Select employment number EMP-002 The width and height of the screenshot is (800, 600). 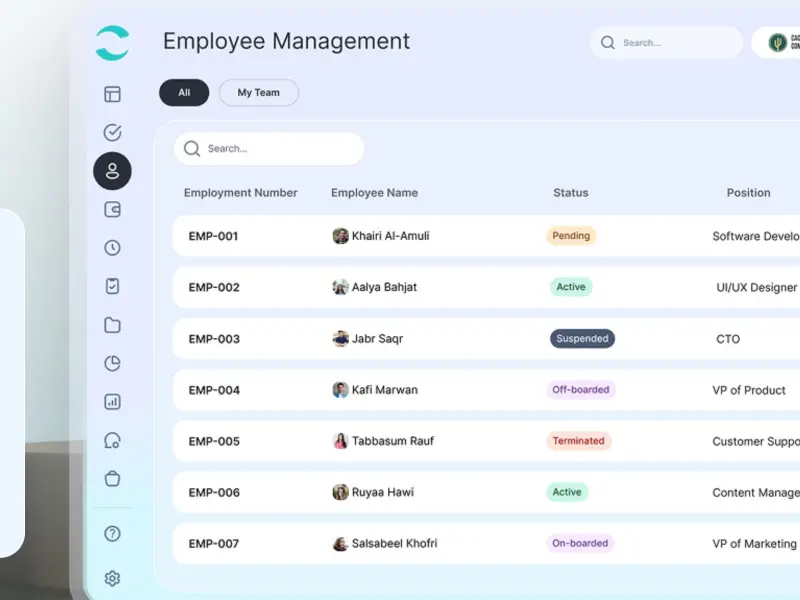(x=214, y=287)
